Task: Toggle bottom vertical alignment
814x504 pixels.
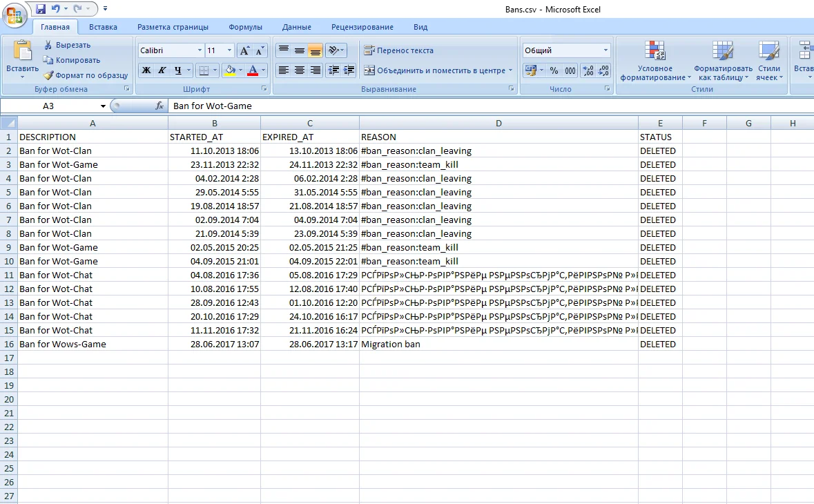Action: coord(315,50)
